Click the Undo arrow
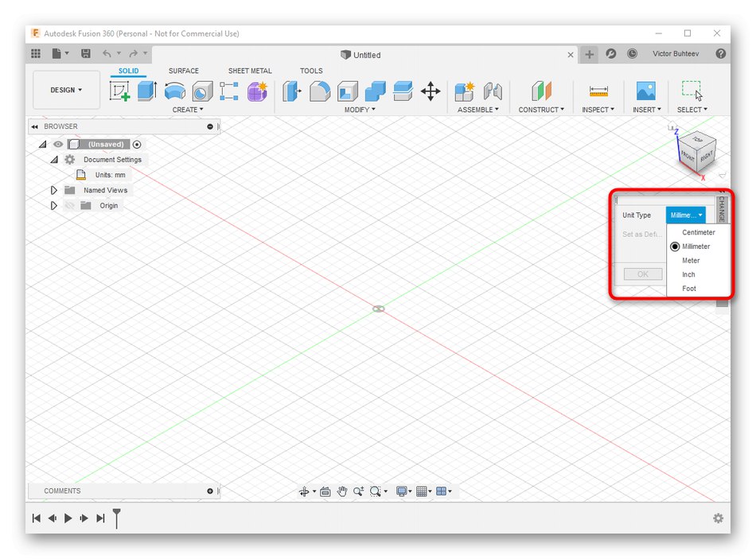 [x=107, y=53]
